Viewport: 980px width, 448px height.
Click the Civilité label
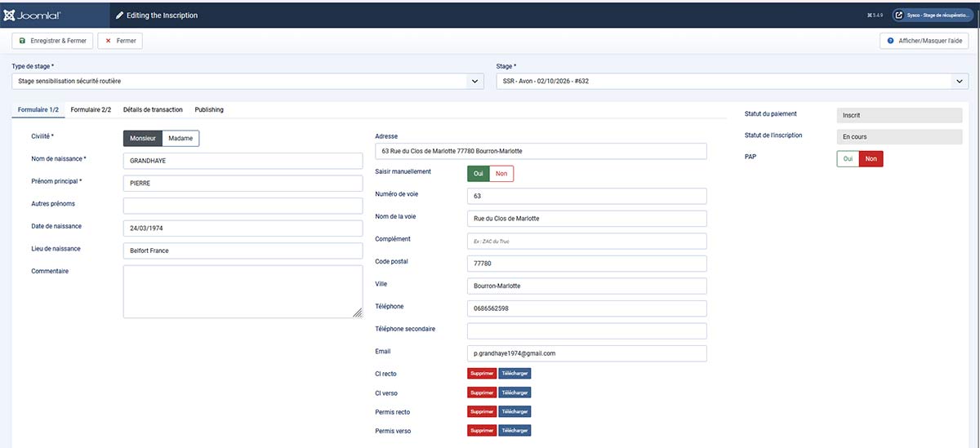44,137
